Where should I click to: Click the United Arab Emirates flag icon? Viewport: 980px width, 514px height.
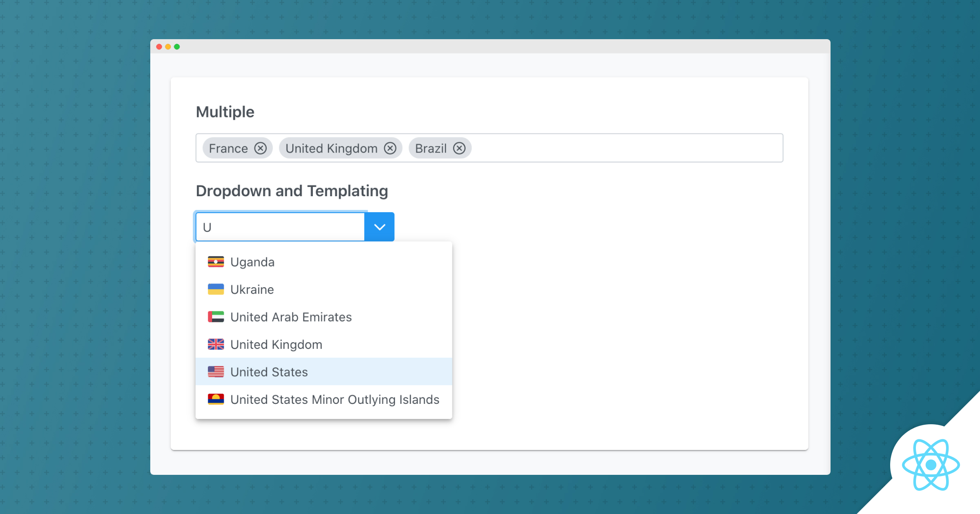click(216, 317)
